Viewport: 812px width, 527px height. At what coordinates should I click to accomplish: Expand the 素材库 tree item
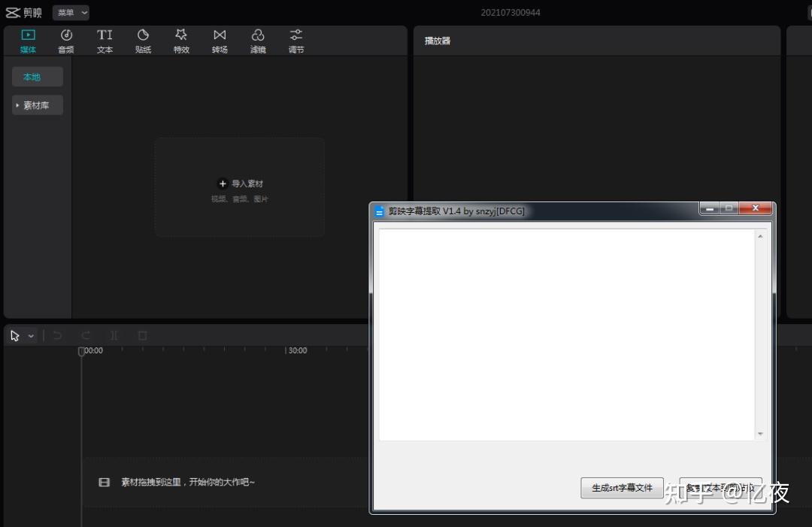[x=38, y=105]
